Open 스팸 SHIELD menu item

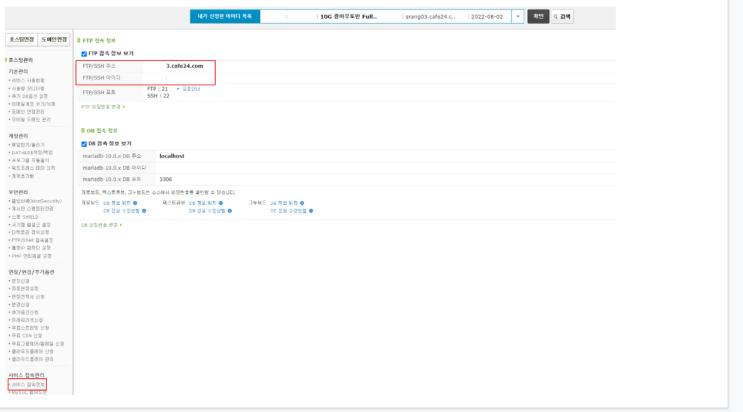tap(25, 217)
